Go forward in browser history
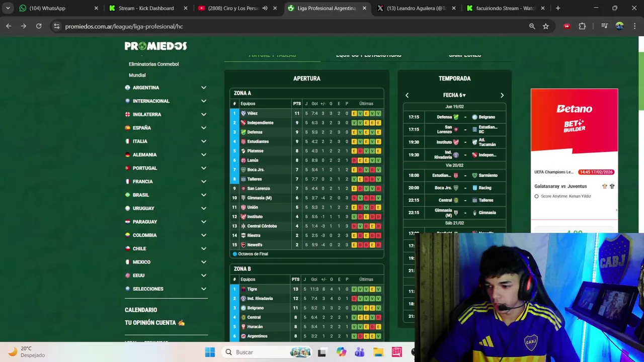644x362 pixels. click(24, 26)
